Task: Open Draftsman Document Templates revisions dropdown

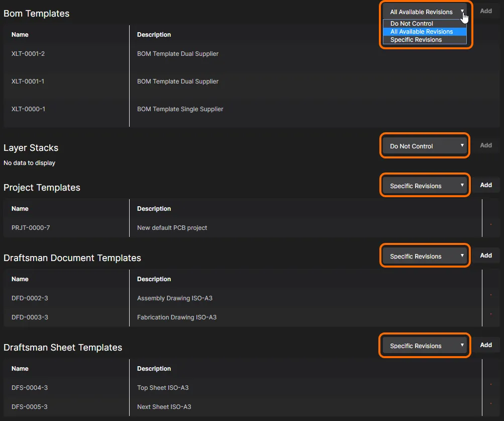Action: coord(425,256)
